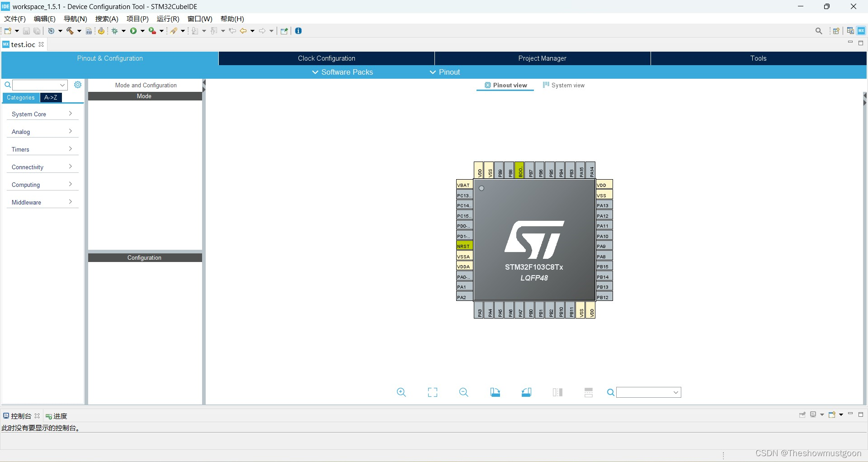Select the Debug tool in the toolbar

(115, 30)
